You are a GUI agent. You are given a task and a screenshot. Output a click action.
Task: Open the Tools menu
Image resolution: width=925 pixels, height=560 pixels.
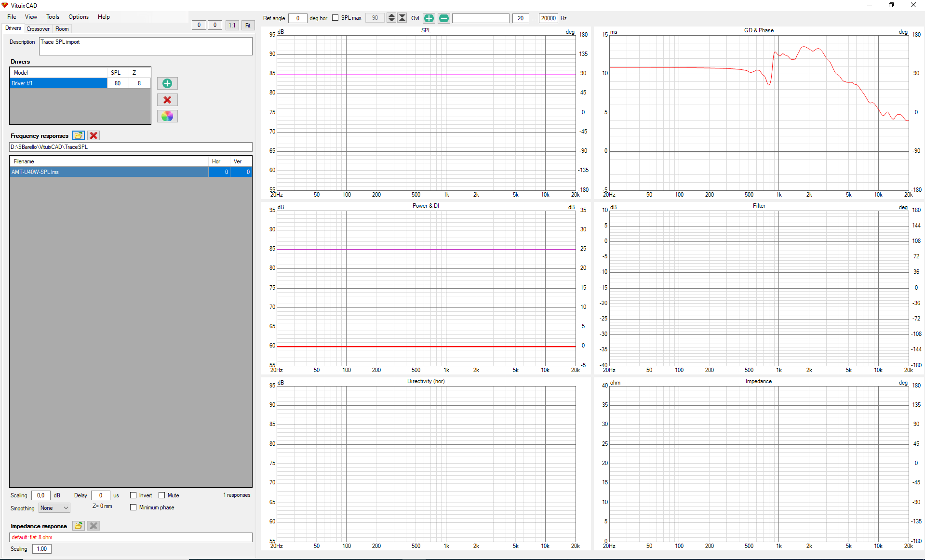[x=53, y=17]
